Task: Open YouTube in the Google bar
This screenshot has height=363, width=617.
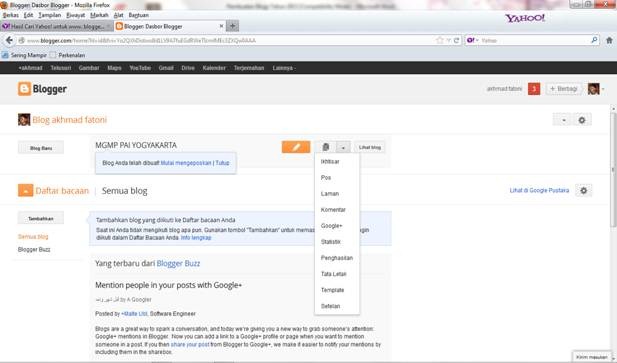Action: [x=140, y=68]
